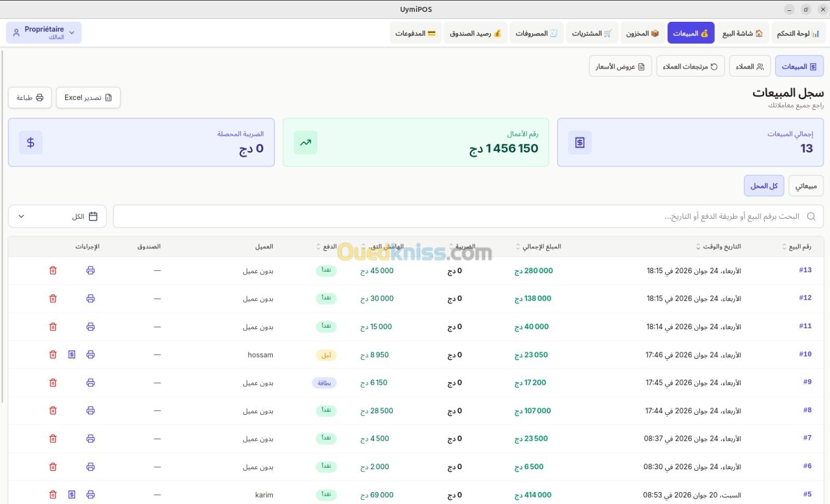Focus the sales search input field
The height and width of the screenshot is (504, 830).
468,216
